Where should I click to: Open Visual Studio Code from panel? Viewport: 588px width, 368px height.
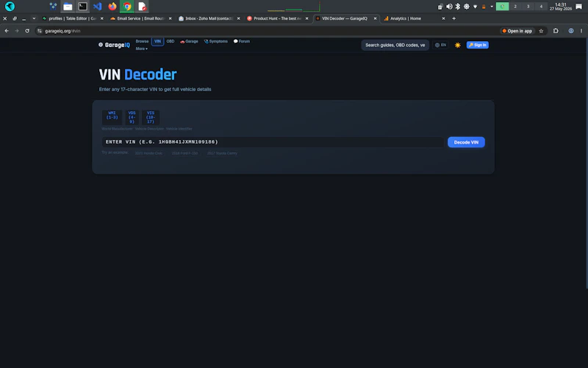(x=98, y=7)
